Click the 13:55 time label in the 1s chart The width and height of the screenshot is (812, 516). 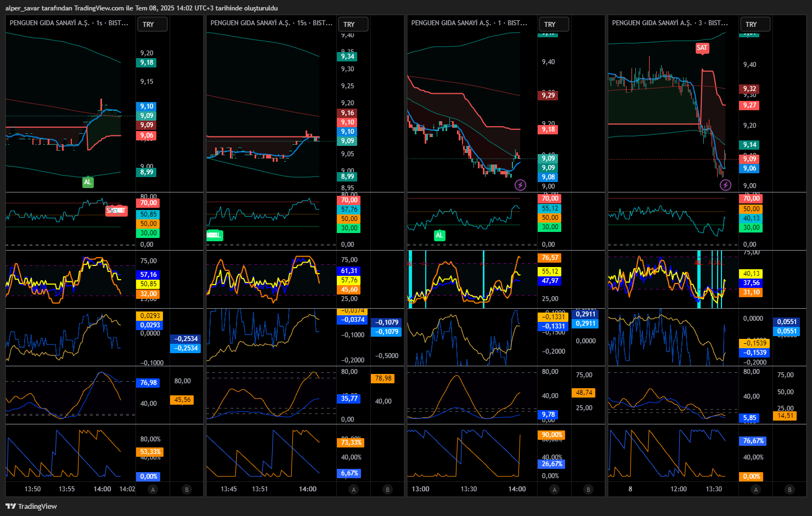tap(66, 489)
